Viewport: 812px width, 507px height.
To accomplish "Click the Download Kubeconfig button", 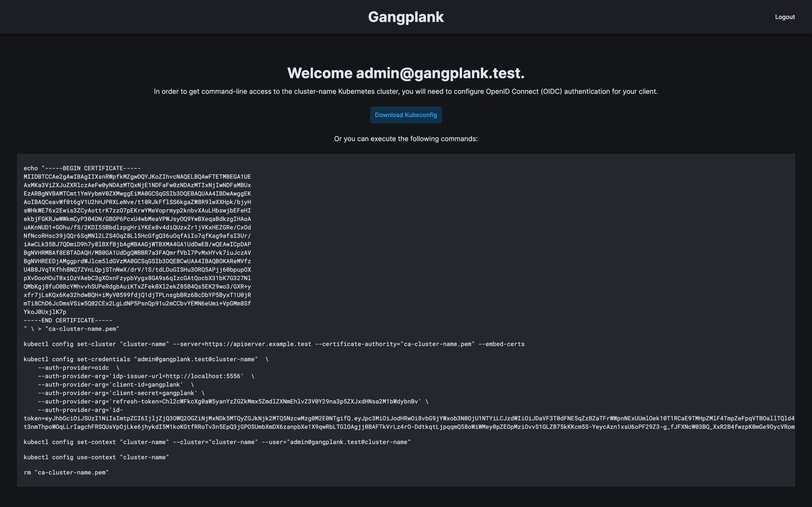I will coord(406,115).
